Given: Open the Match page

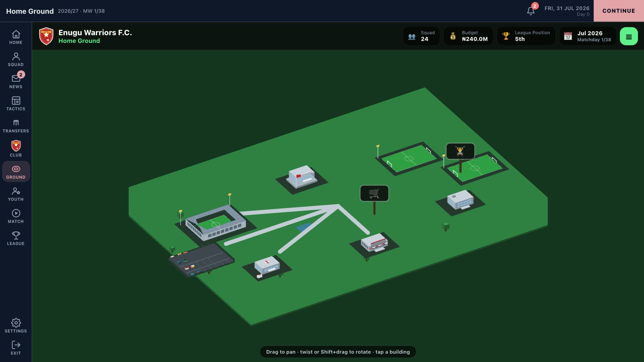Looking at the screenshot, I should click(x=16, y=217).
